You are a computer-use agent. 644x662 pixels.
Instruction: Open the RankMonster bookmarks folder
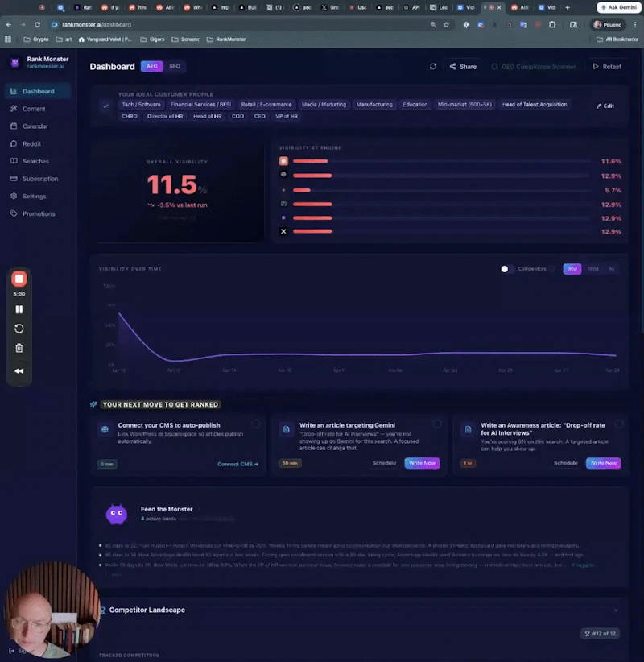pos(226,39)
